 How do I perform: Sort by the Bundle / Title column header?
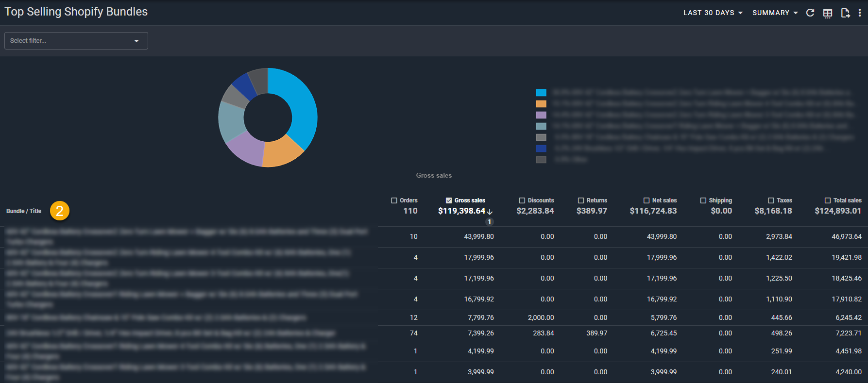[x=24, y=211]
